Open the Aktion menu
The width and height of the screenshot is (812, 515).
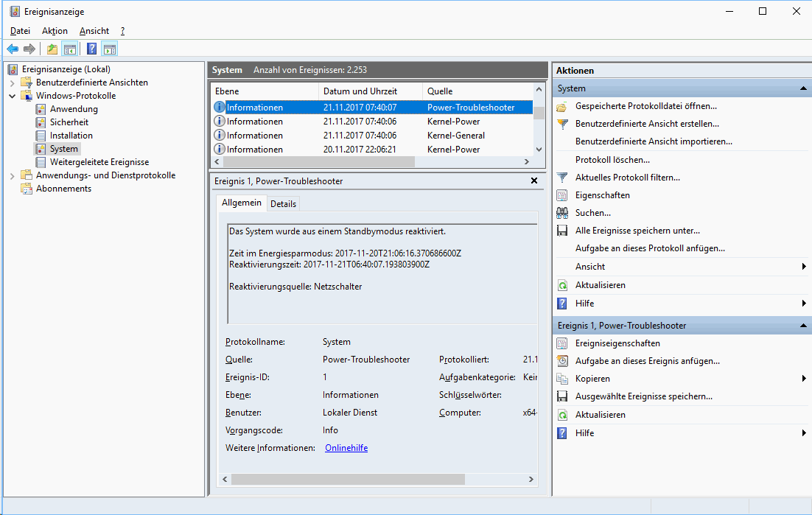[x=55, y=31]
